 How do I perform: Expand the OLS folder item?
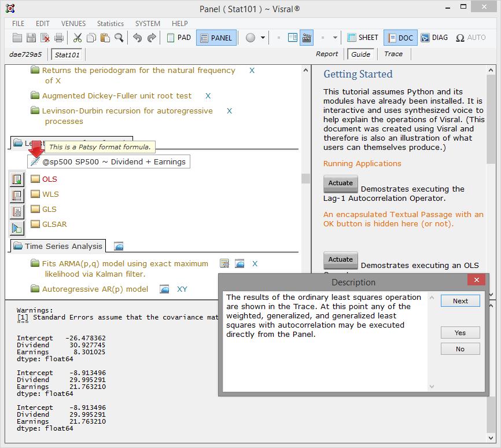click(35, 179)
